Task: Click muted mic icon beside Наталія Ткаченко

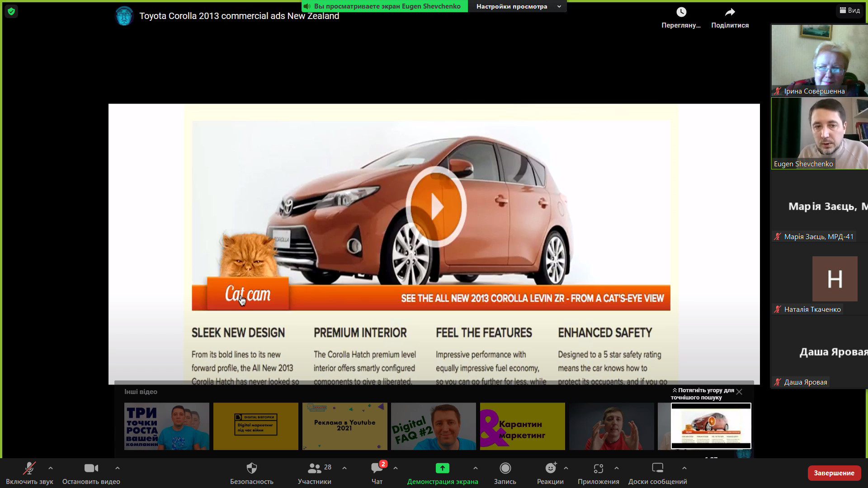Action: tap(778, 310)
